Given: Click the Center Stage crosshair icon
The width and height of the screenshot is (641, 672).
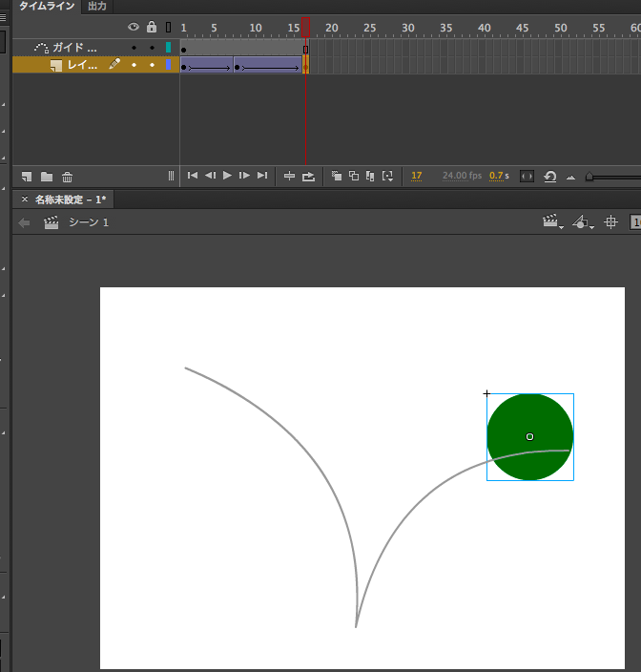Looking at the screenshot, I should point(611,221).
